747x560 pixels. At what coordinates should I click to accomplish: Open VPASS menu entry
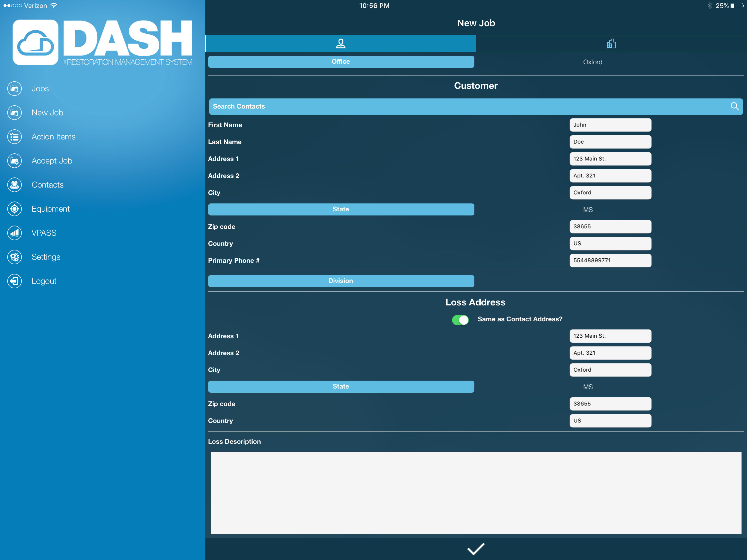coord(44,233)
